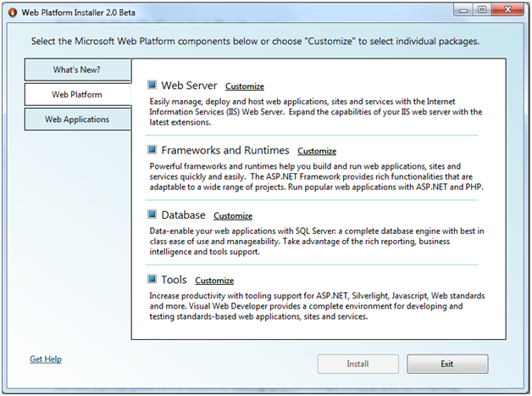Toggle the Database checkbox
Viewport: 532px width, 396px height.
coord(152,214)
